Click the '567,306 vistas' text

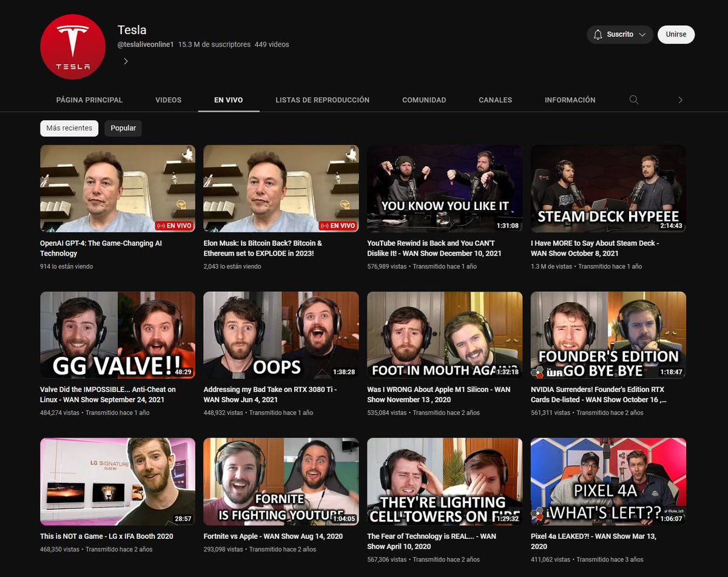(387, 559)
